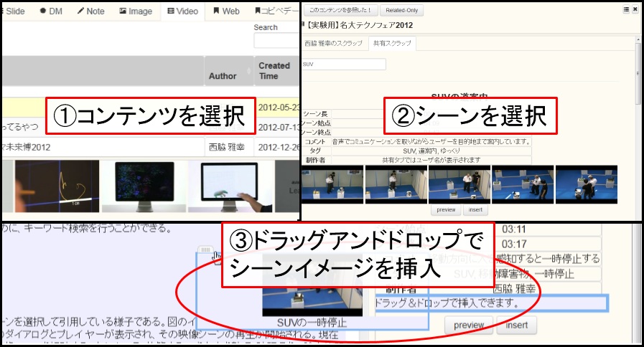Open the dark monitor video thumbnail

tap(144, 186)
